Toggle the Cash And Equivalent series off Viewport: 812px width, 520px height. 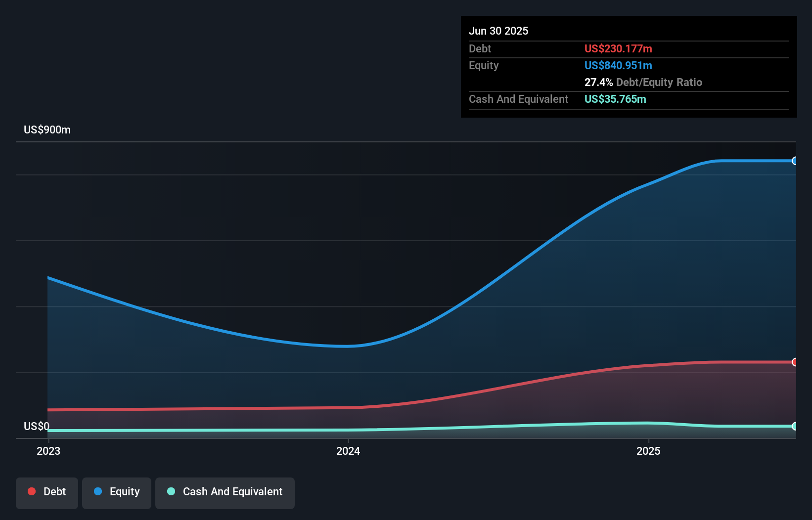coord(225,492)
